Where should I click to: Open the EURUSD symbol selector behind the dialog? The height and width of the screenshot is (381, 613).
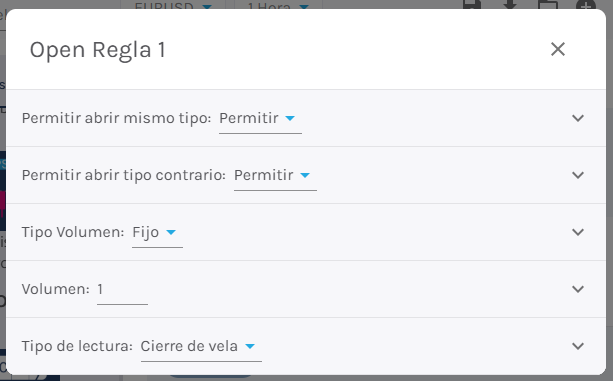coord(172,5)
